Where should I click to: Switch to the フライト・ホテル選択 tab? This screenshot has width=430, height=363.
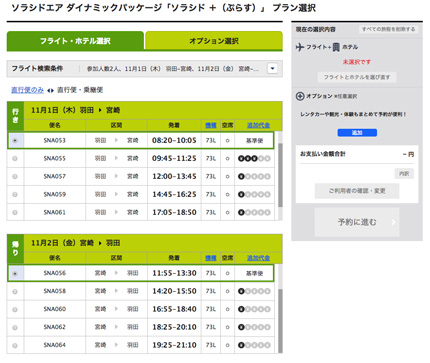click(x=75, y=41)
